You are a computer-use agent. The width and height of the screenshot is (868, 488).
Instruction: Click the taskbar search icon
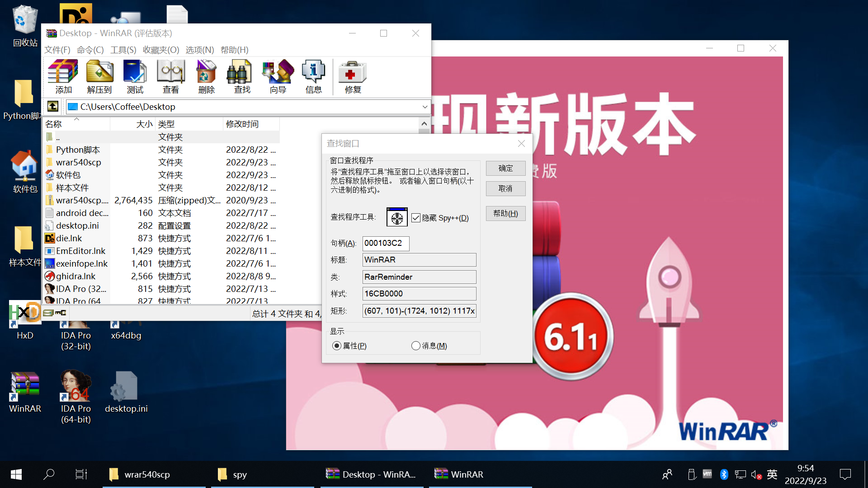(48, 474)
